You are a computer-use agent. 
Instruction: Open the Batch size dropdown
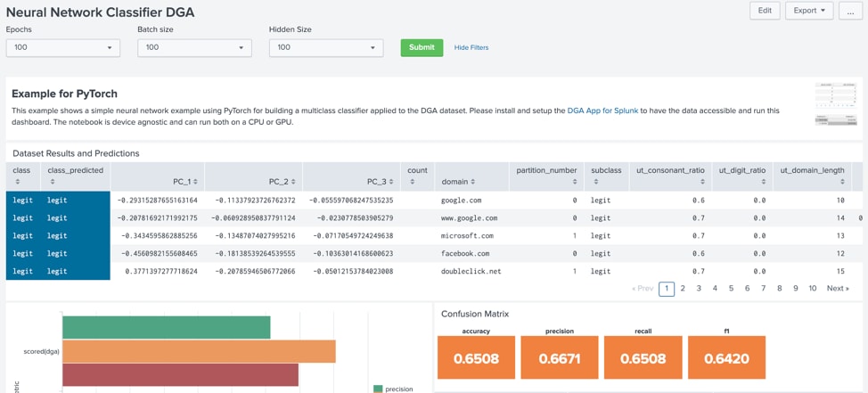coord(195,47)
